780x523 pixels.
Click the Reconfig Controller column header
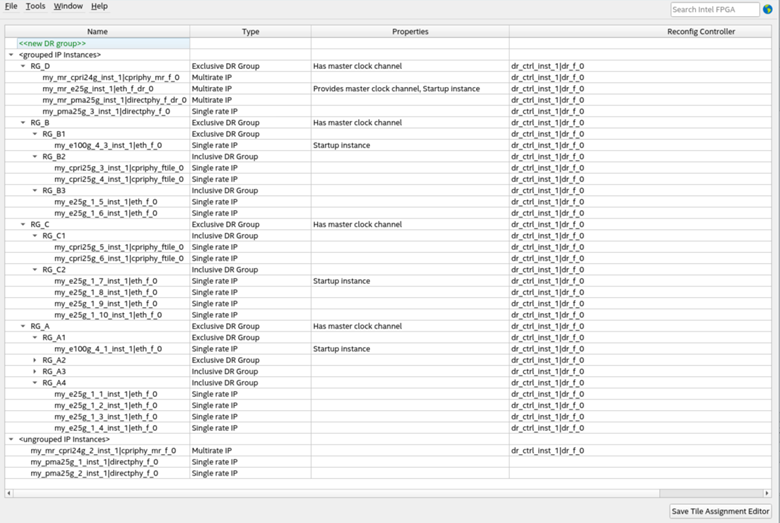[641, 31]
